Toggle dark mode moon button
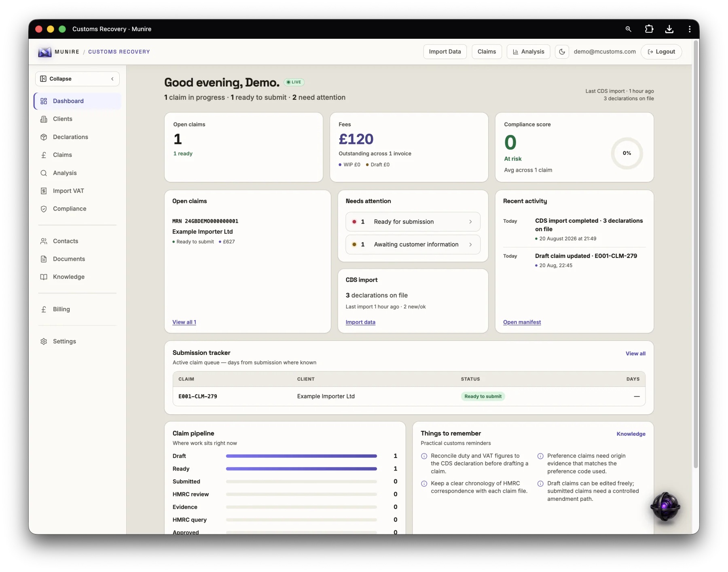This screenshot has width=728, height=572. pyautogui.click(x=562, y=52)
